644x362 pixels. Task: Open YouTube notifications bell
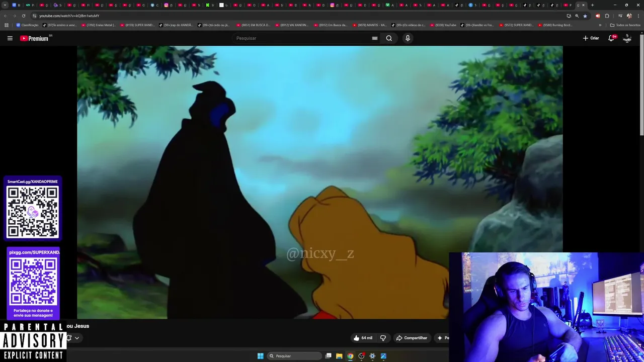pyautogui.click(x=612, y=38)
